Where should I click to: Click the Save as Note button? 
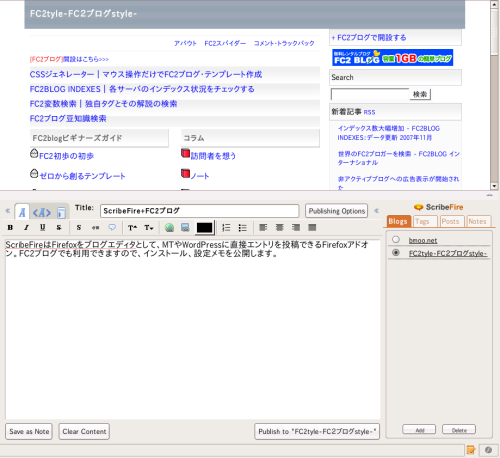coord(29,431)
